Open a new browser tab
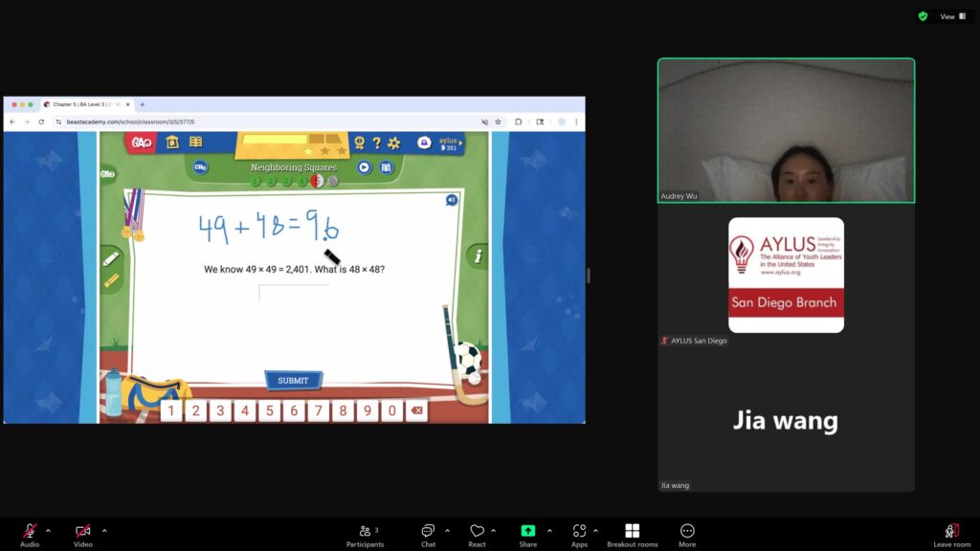Image resolution: width=980 pixels, height=551 pixels. 143,104
